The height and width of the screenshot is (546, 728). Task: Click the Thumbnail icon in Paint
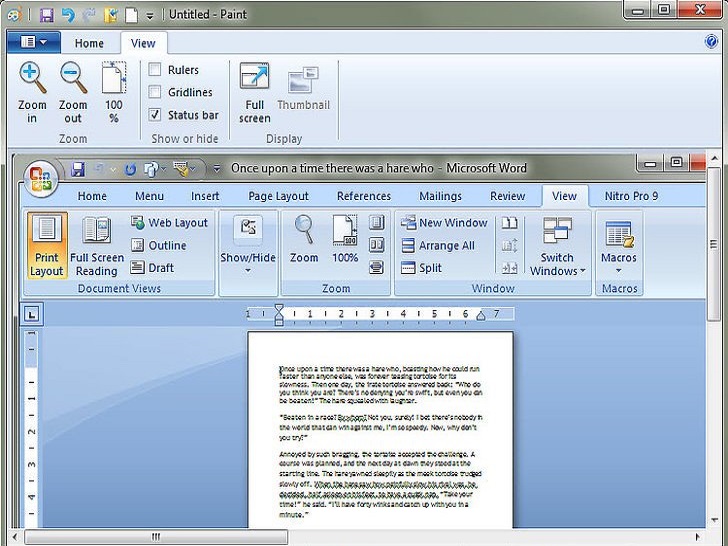tap(303, 80)
